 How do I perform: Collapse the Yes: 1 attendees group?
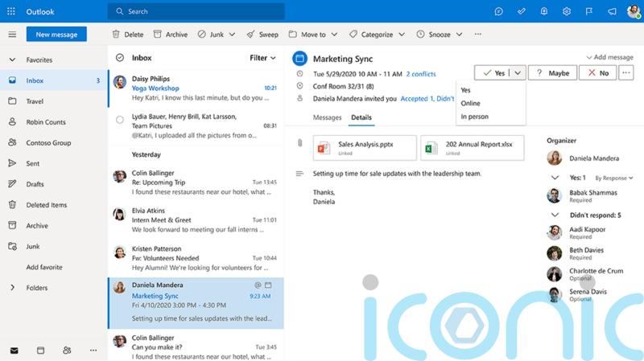point(555,178)
